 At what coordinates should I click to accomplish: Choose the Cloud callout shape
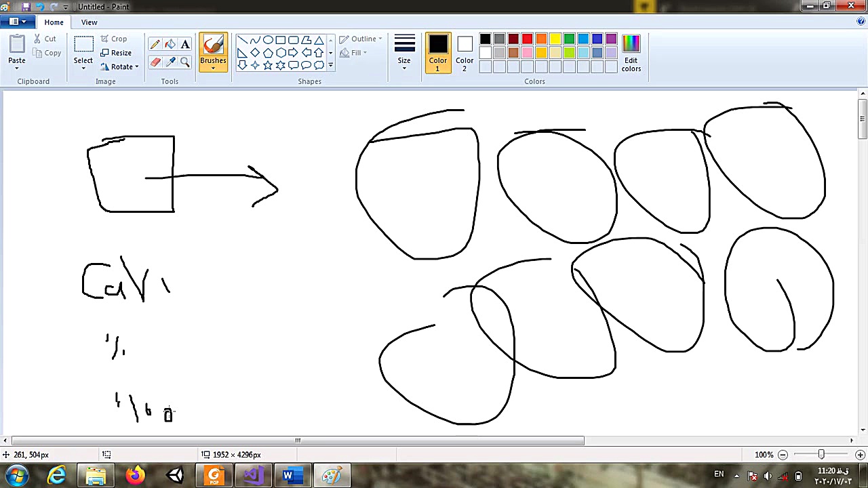(319, 65)
